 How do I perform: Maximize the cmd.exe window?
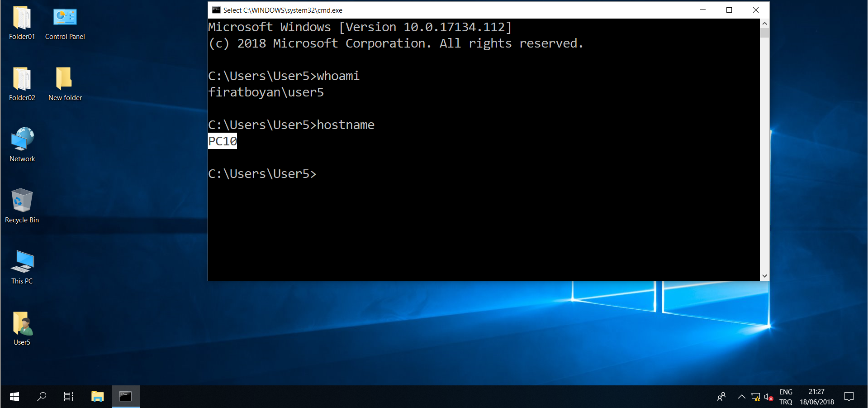coord(729,10)
